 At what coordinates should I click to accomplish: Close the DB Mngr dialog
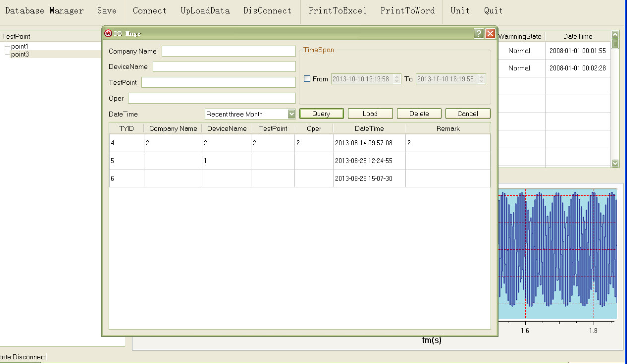point(490,33)
